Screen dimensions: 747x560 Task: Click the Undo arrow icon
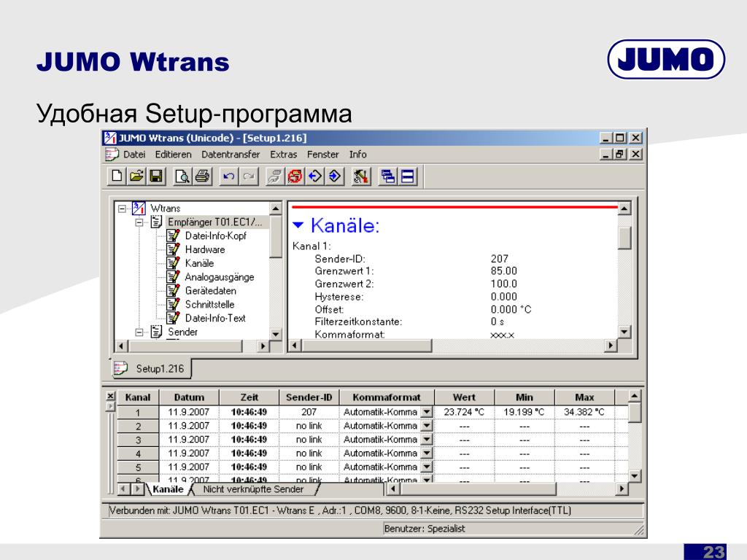(228, 176)
